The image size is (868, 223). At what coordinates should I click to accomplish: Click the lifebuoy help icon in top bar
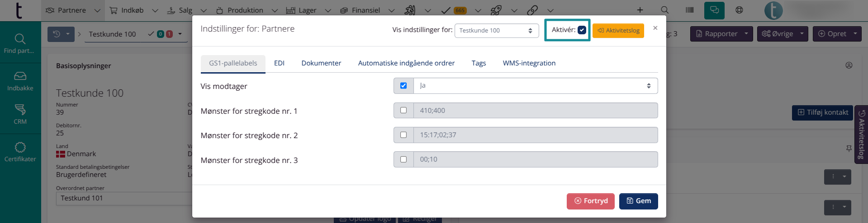coord(739,10)
